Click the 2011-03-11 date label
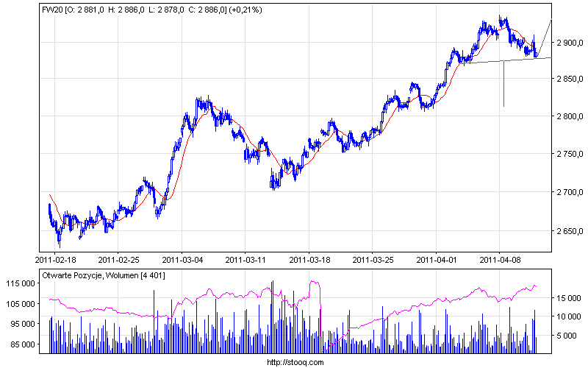This screenshot has height=368, width=588. [245, 260]
